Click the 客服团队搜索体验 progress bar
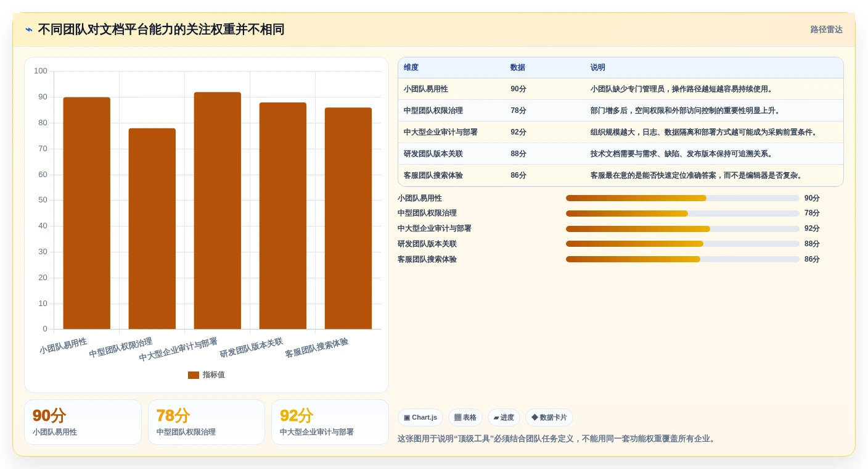868x469 pixels. [682, 259]
